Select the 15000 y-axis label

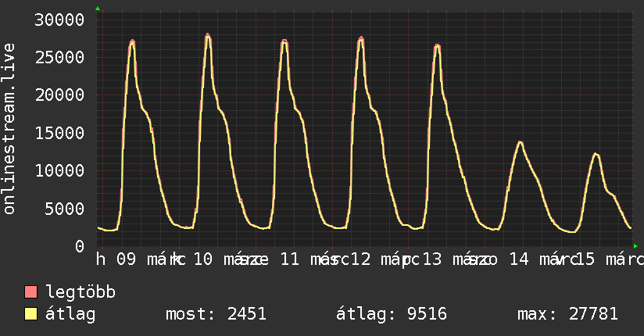click(x=59, y=133)
